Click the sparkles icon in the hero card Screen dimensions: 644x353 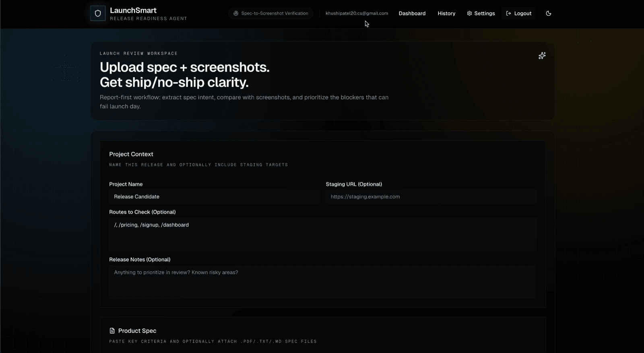(542, 56)
